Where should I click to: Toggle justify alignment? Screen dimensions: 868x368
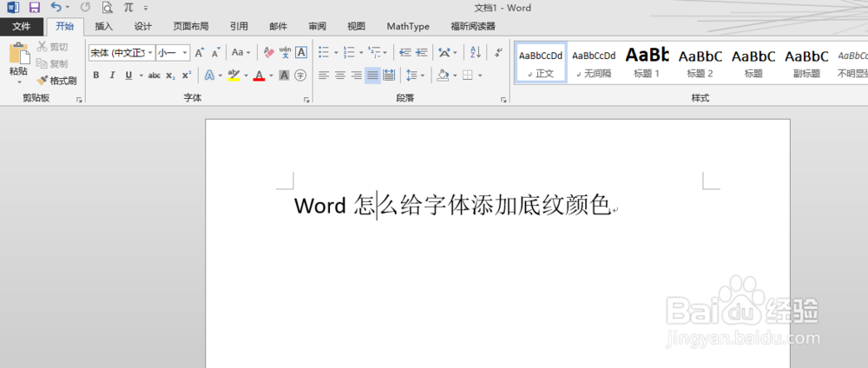pos(372,76)
